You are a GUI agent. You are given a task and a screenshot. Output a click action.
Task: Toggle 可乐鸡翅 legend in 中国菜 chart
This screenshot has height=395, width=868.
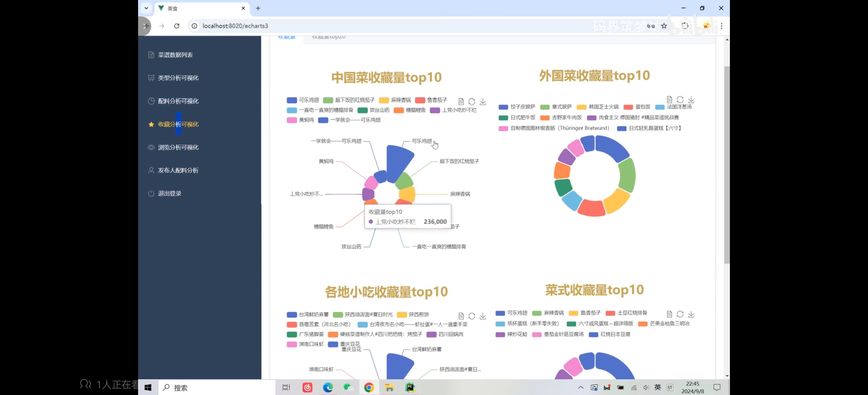coord(302,100)
